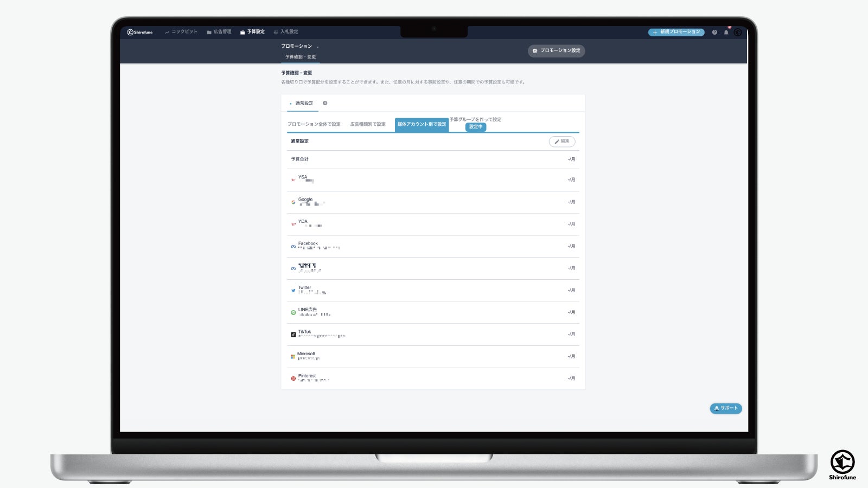The image size is (868, 488).
Task: Open the 入札設定 menu
Action: (286, 32)
